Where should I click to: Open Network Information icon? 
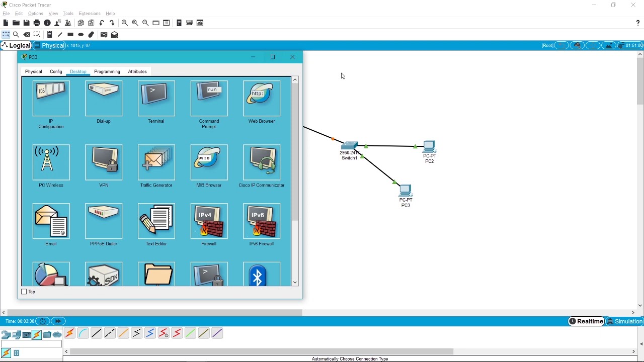(x=47, y=23)
